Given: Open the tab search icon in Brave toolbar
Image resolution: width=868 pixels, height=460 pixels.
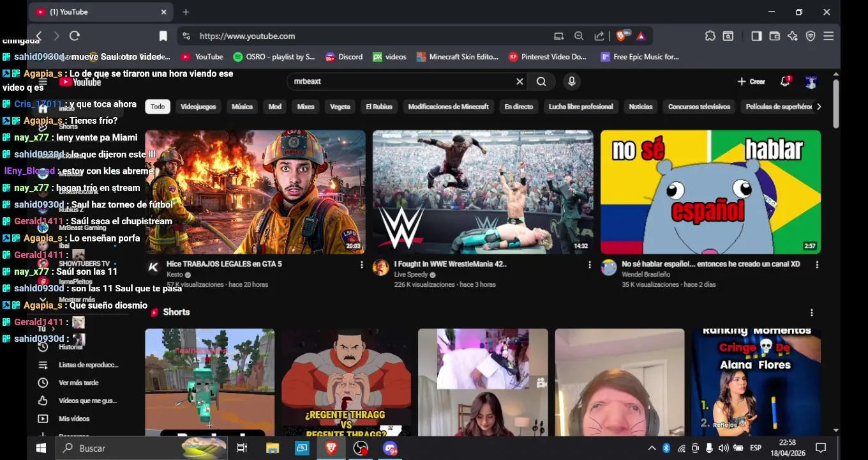Looking at the screenshot, I should (x=728, y=36).
